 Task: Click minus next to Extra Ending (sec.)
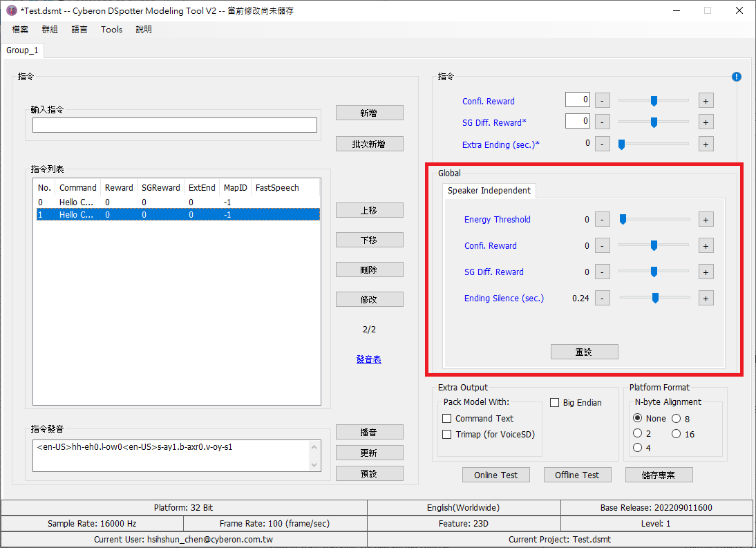pos(602,144)
